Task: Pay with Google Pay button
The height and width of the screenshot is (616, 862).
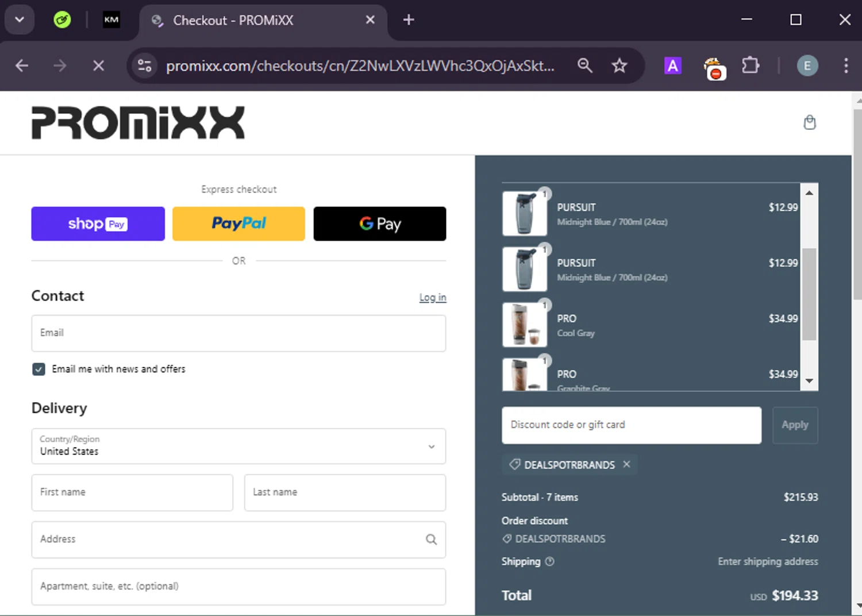Action: 380,224
